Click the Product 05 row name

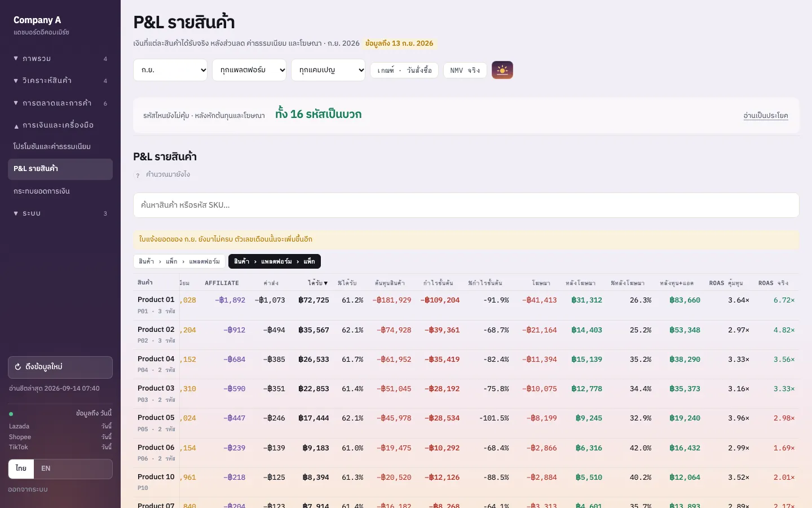156,418
